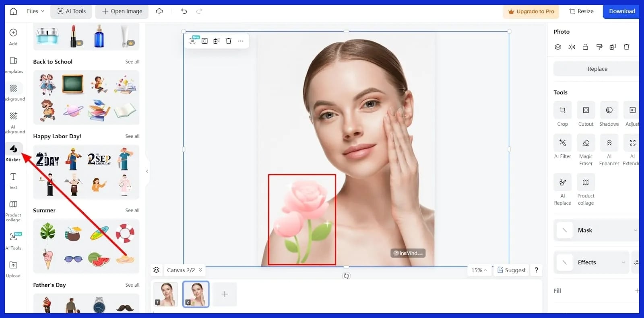Open the AI Enhancer tool
This screenshot has height=318, width=644.
[609, 144]
